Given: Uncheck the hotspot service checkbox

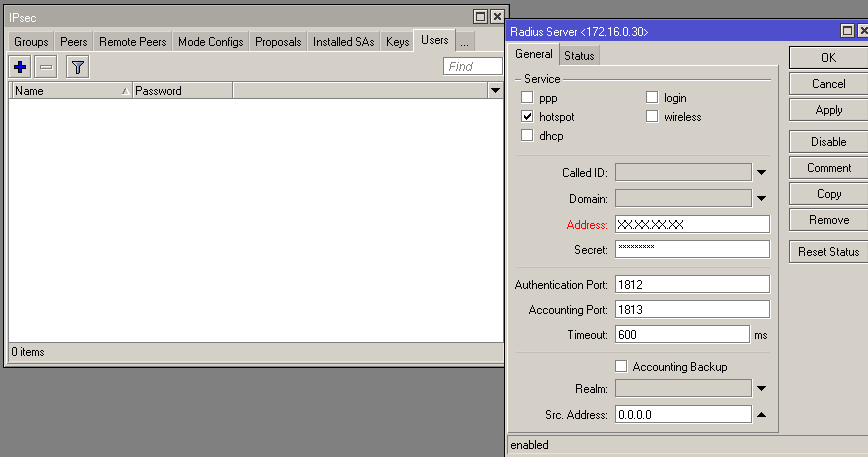Looking at the screenshot, I should [x=527, y=117].
